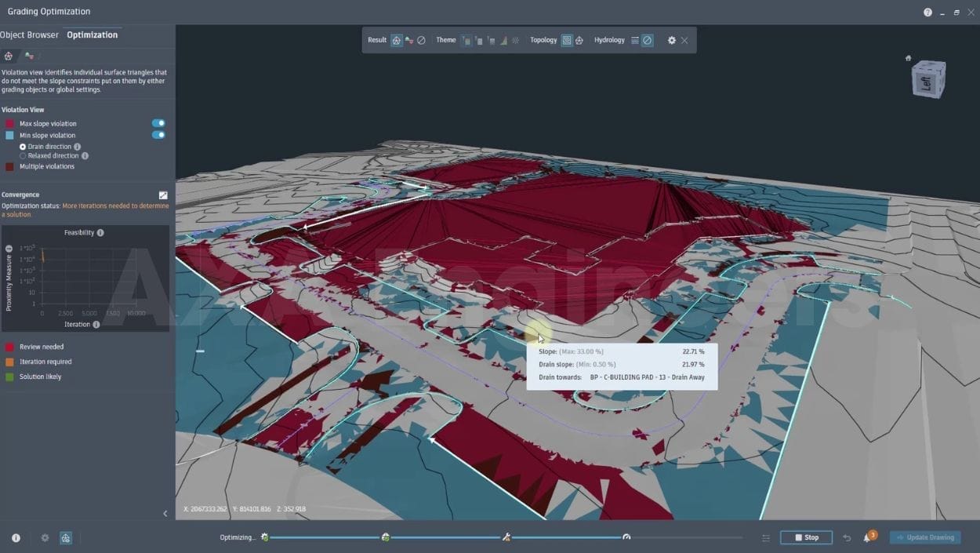
Task: Select the Topology triangles icon
Action: (x=579, y=40)
